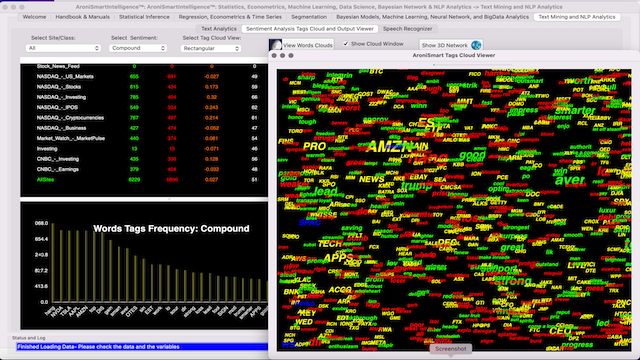The image size is (640, 360).
Task: Click the NEWS tag in the cloud
Action: click(371, 179)
